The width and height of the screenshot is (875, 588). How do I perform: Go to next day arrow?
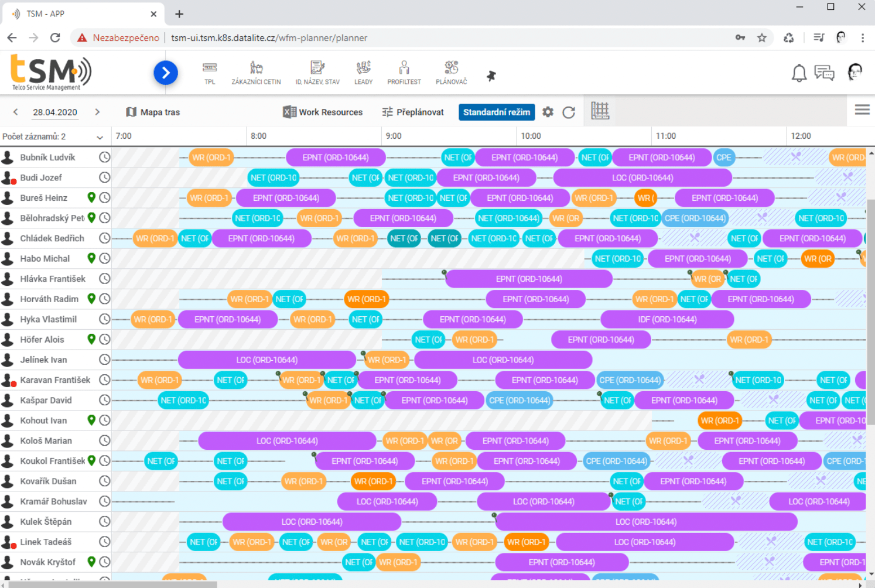pos(97,112)
